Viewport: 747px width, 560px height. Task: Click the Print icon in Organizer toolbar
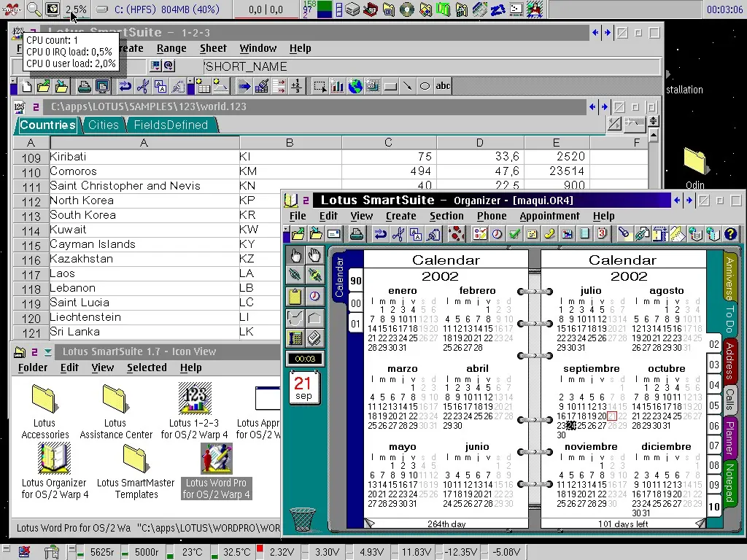356,234
